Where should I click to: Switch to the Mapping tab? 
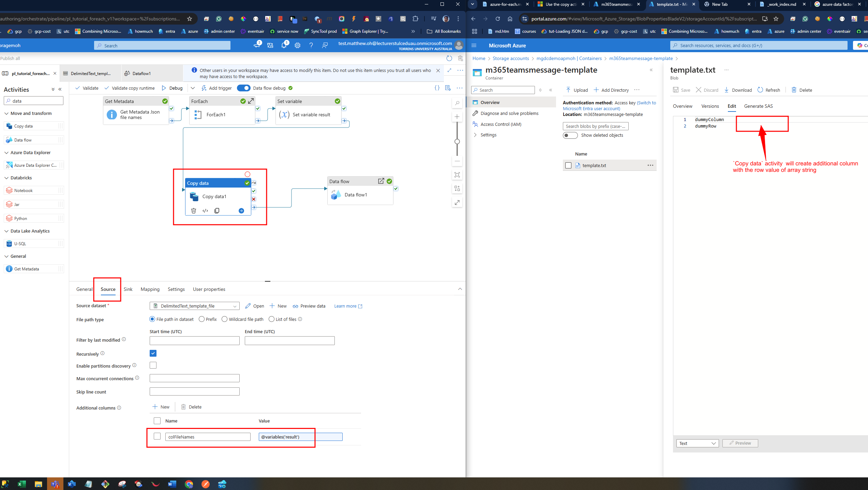click(150, 289)
